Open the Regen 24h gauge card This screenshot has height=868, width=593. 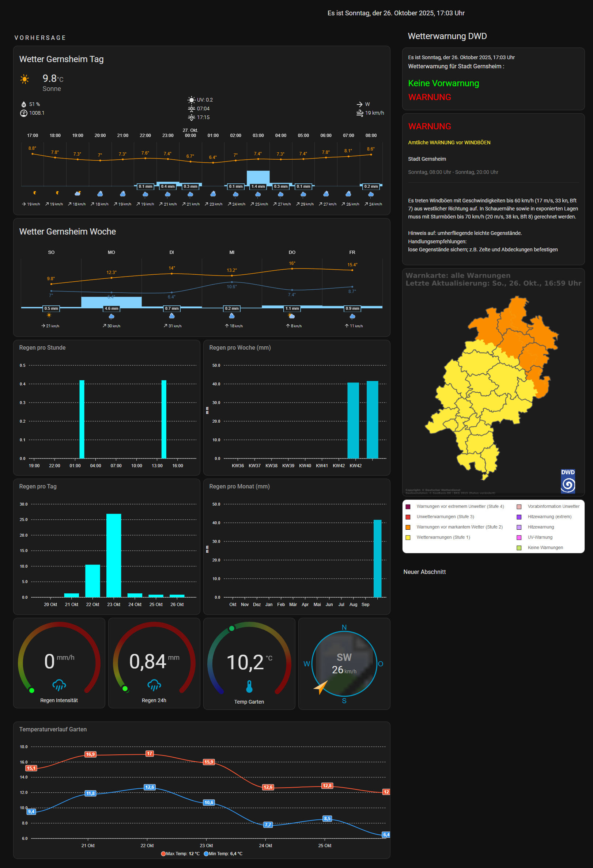point(154,663)
